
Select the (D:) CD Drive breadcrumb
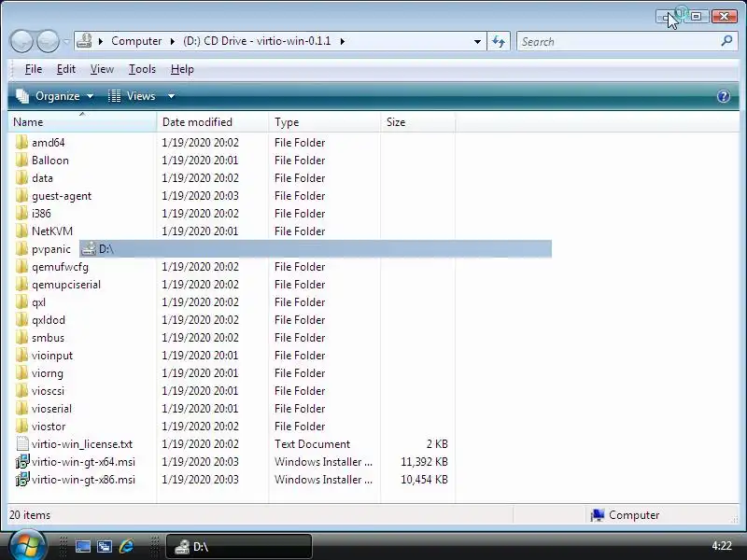pyautogui.click(x=257, y=41)
